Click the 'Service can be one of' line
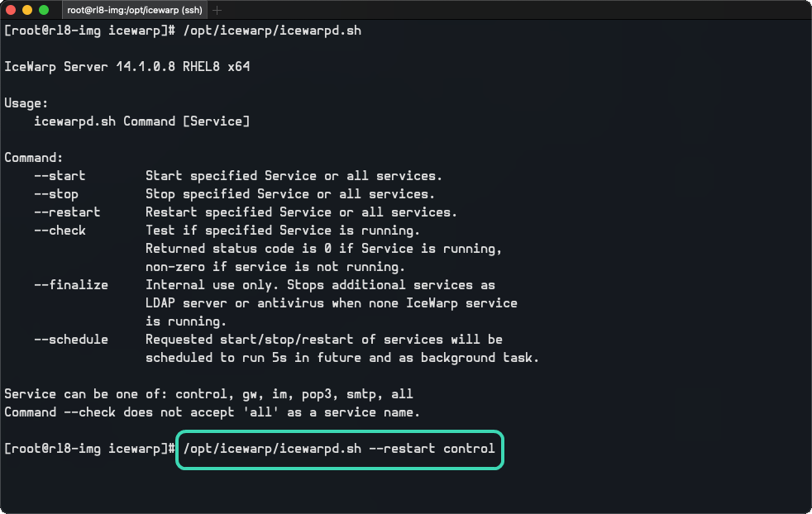This screenshot has height=514, width=812. 208,394
